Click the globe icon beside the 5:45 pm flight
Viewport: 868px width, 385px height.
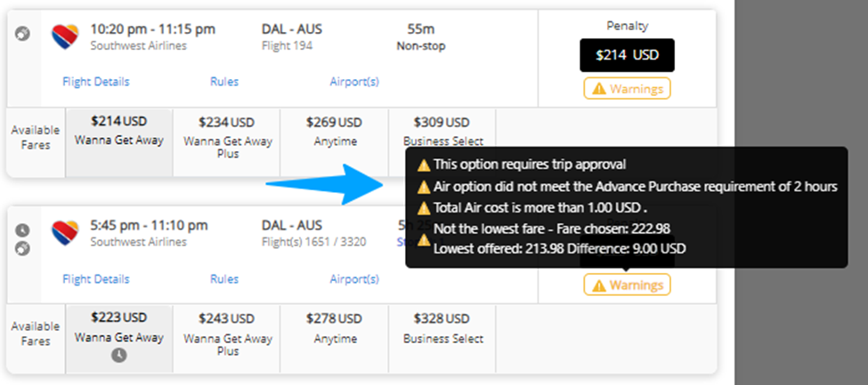22,249
